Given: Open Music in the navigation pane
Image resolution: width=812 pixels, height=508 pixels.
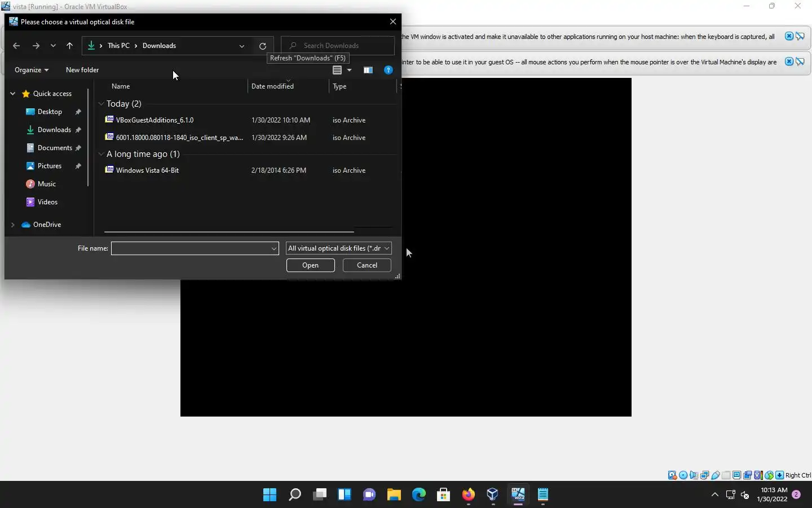Looking at the screenshot, I should (46, 184).
